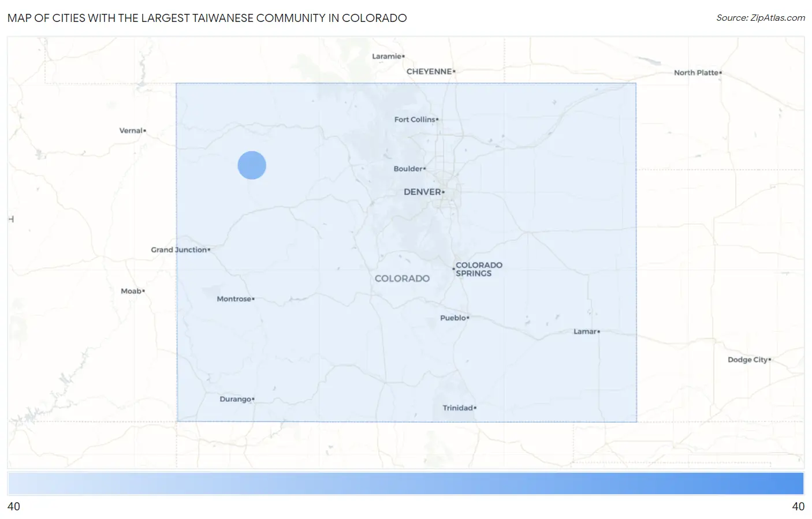Image resolution: width=812 pixels, height=519 pixels.
Task: Click the Moab map label
Action: point(132,291)
